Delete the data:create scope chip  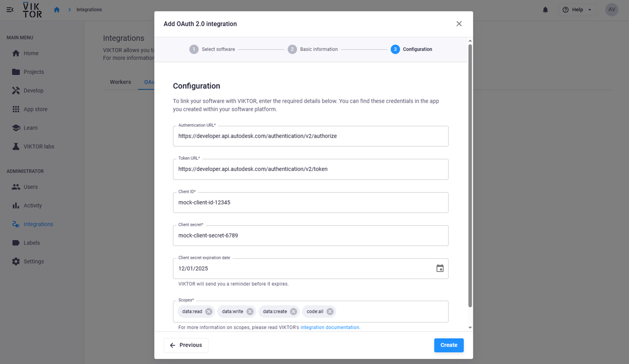click(x=293, y=312)
